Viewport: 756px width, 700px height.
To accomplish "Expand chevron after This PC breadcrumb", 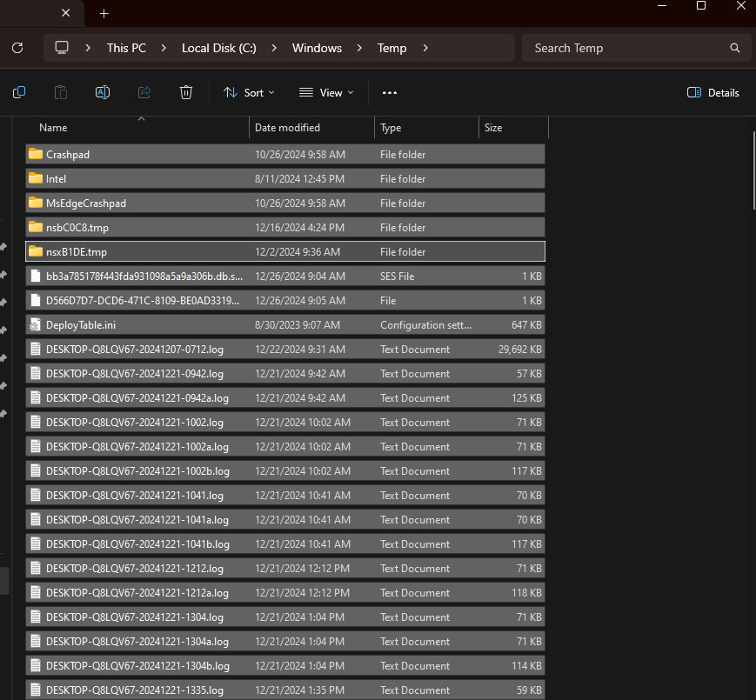I will tap(164, 48).
